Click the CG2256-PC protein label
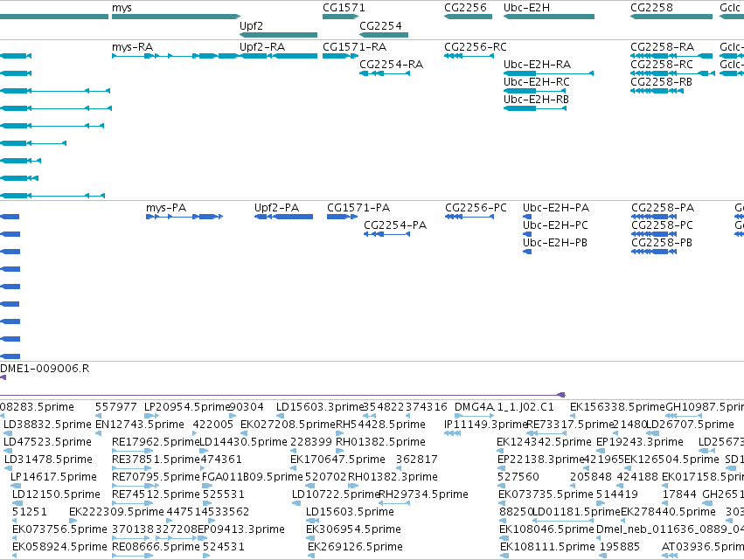Image resolution: width=744 pixels, height=560 pixels. 476,208
